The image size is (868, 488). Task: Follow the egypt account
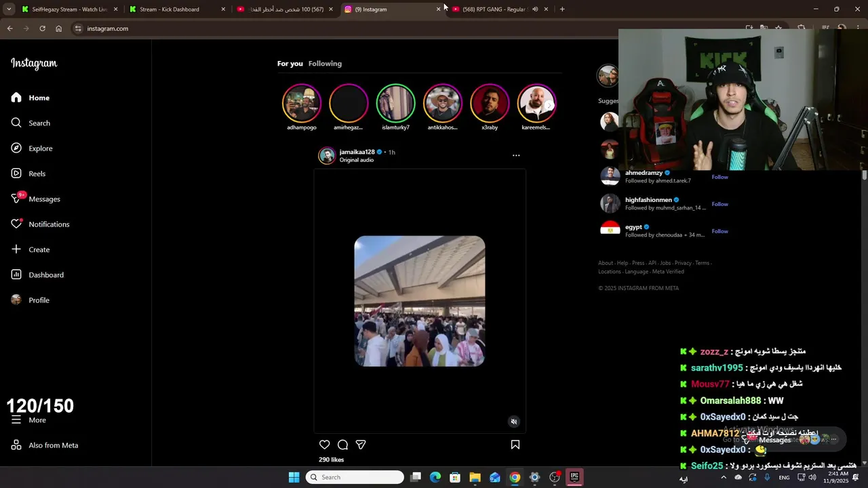[x=719, y=231]
